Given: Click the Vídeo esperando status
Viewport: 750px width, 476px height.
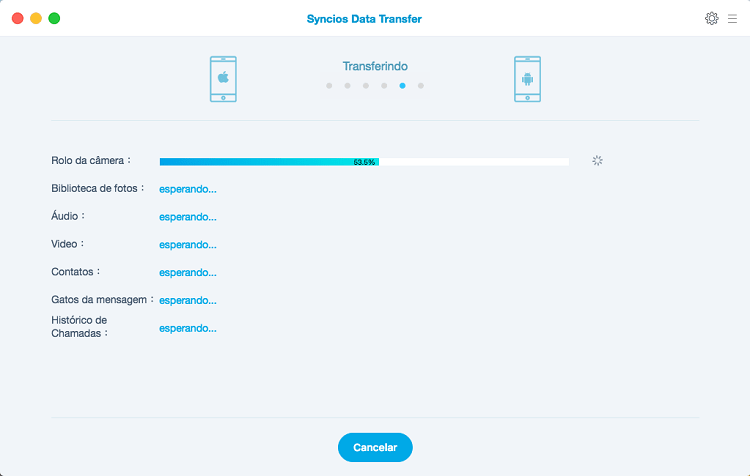Looking at the screenshot, I should (x=187, y=244).
